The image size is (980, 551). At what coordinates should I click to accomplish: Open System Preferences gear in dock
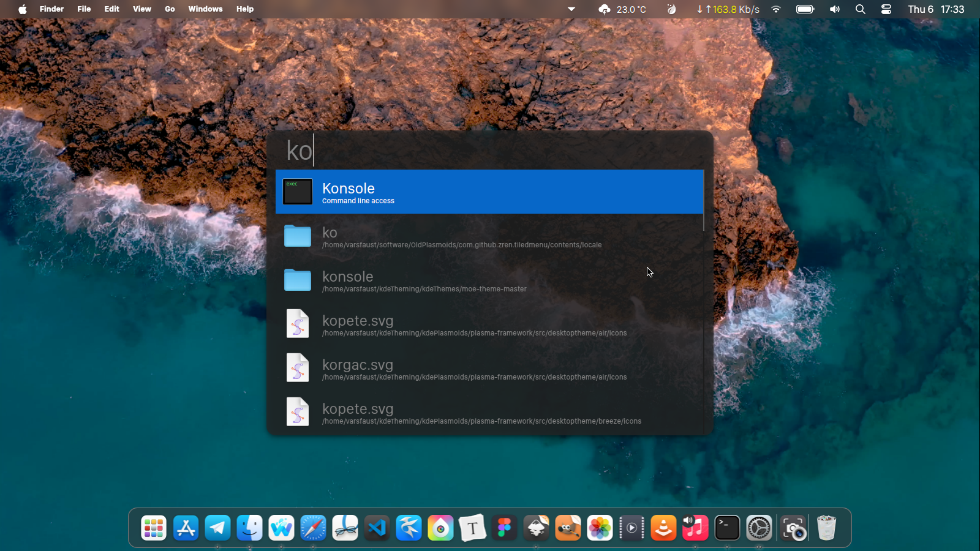(x=759, y=528)
